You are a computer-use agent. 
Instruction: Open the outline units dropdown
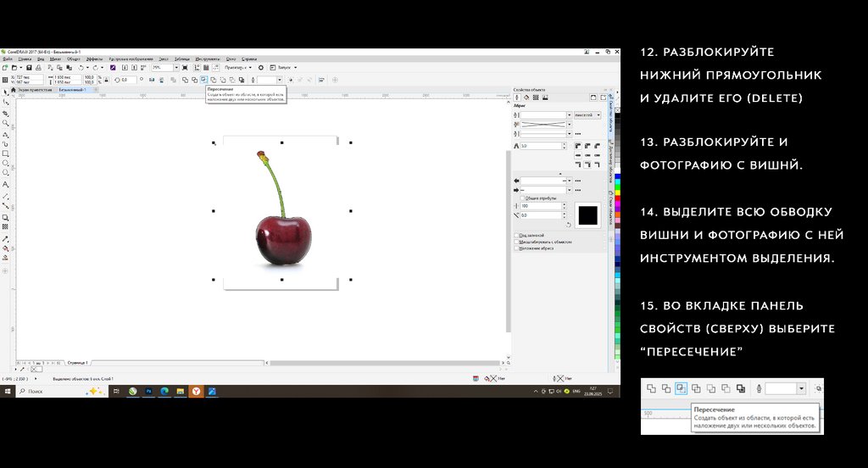tap(598, 114)
